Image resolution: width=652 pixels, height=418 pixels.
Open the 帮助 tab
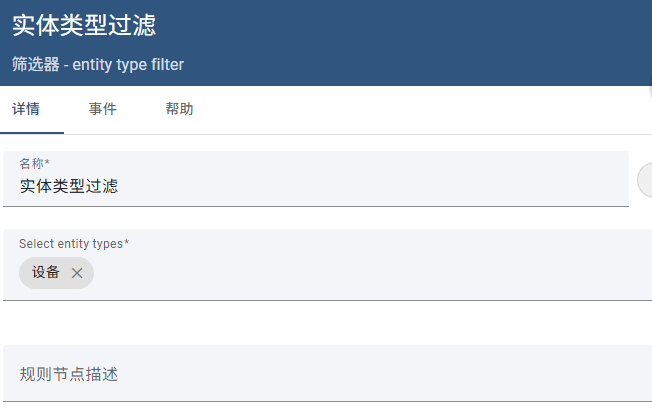pyautogui.click(x=179, y=109)
